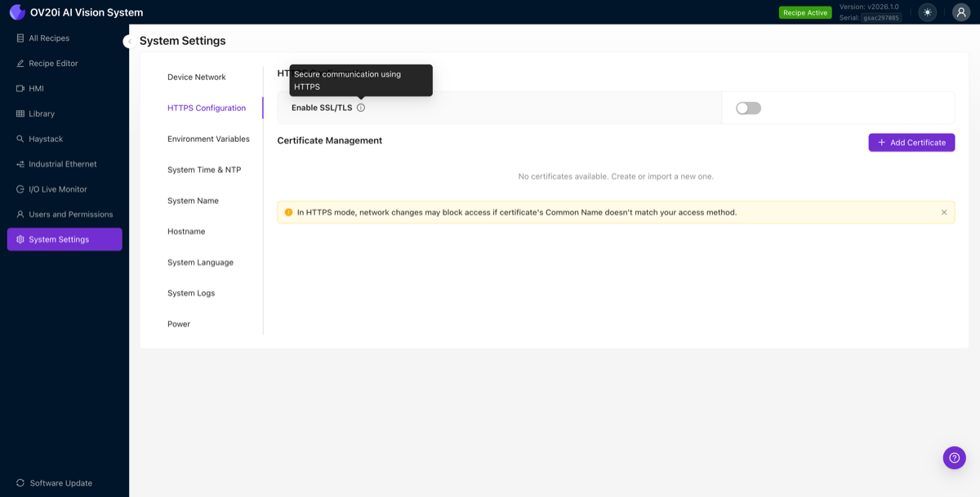Click the Add Certificate button
Viewport: 980px width, 497px height.
point(911,142)
